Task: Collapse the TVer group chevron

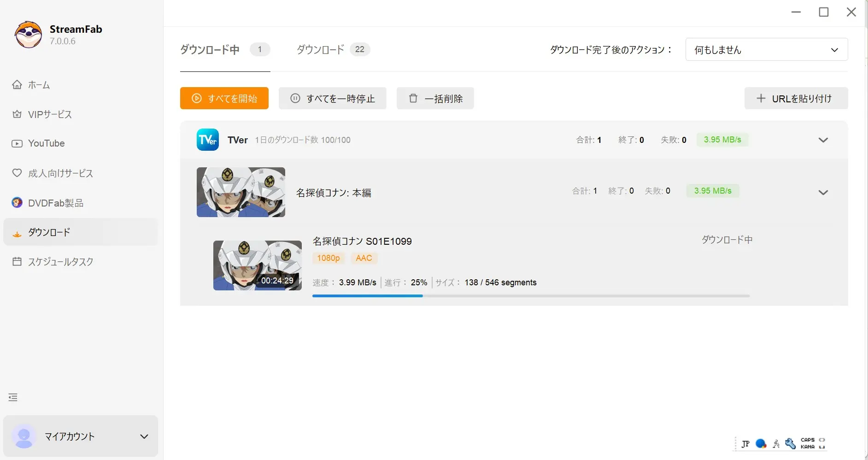Action: 823,140
